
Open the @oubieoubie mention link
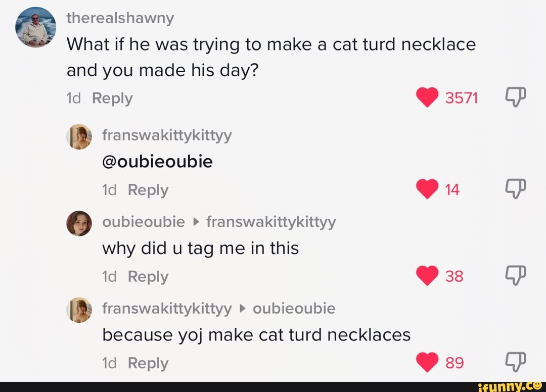(x=157, y=161)
